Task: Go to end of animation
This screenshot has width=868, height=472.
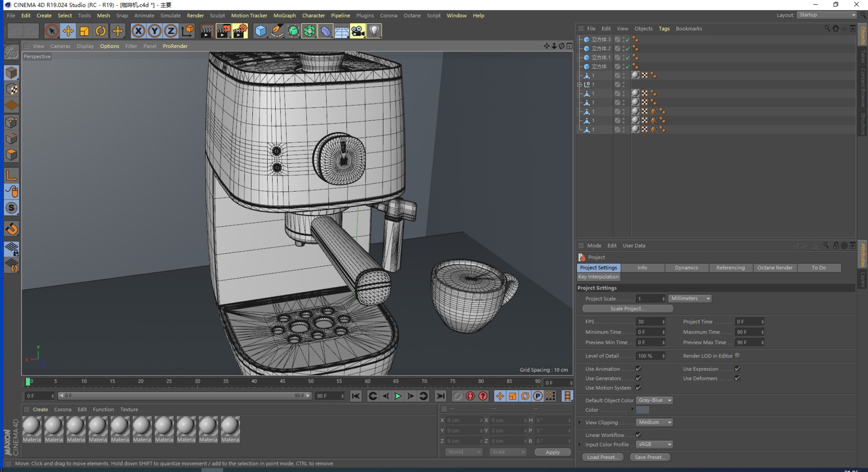Action: coord(440,396)
